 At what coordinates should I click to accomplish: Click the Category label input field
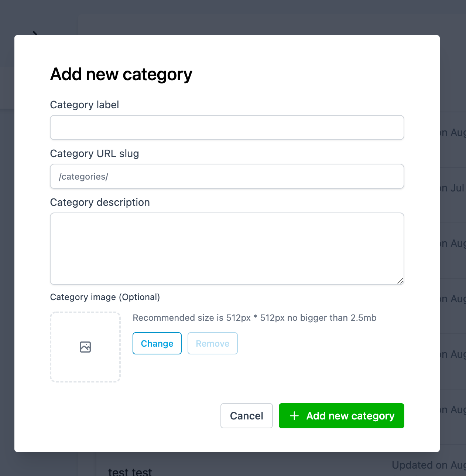227,127
